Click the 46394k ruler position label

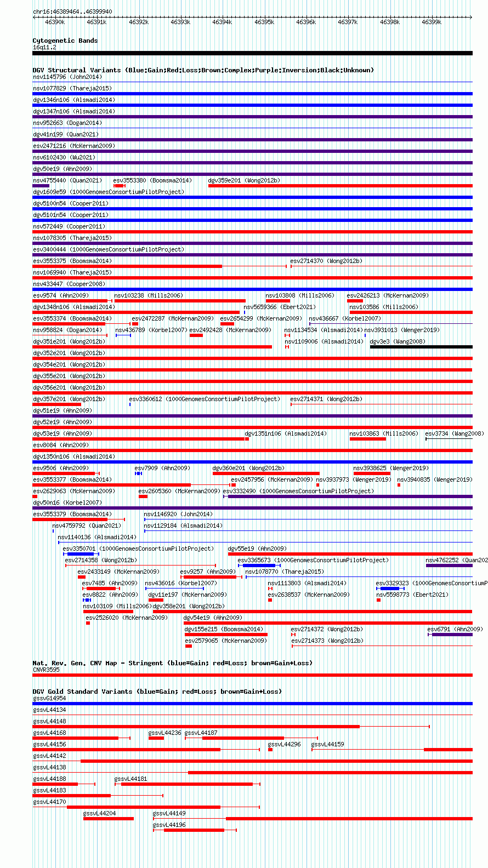point(222,22)
